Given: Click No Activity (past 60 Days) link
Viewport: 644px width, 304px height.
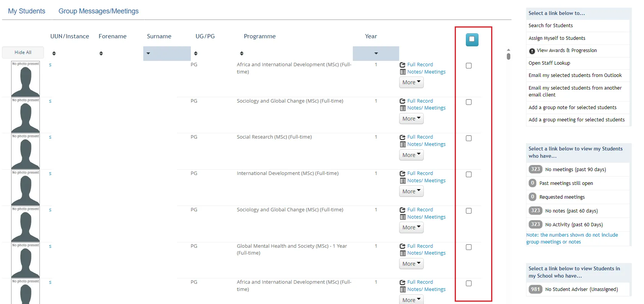Looking at the screenshot, I should (x=574, y=225).
